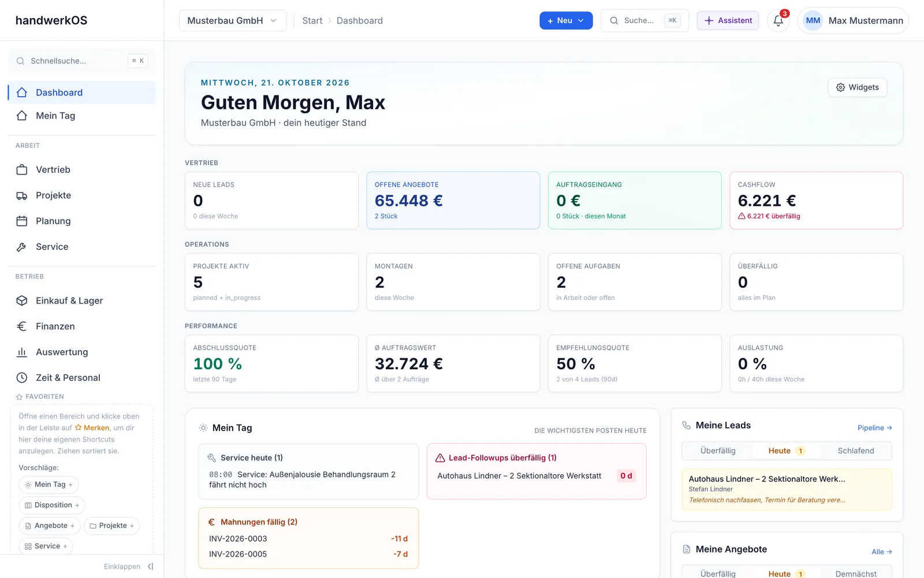The width and height of the screenshot is (924, 578).
Task: Follow the Pipeline link
Action: click(875, 428)
